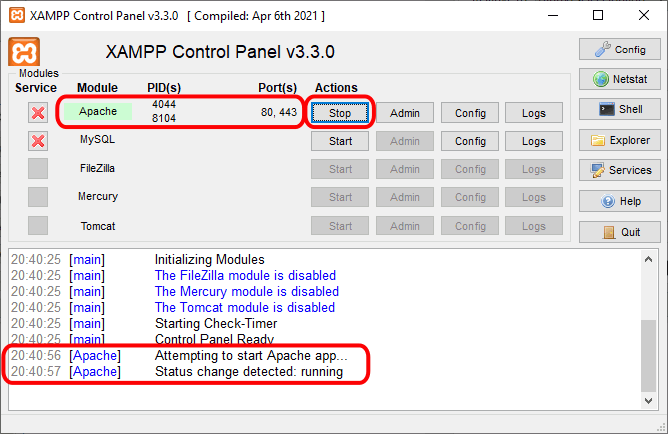Select the Mercury module label
Image resolution: width=668 pixels, height=434 pixels.
coord(98,196)
